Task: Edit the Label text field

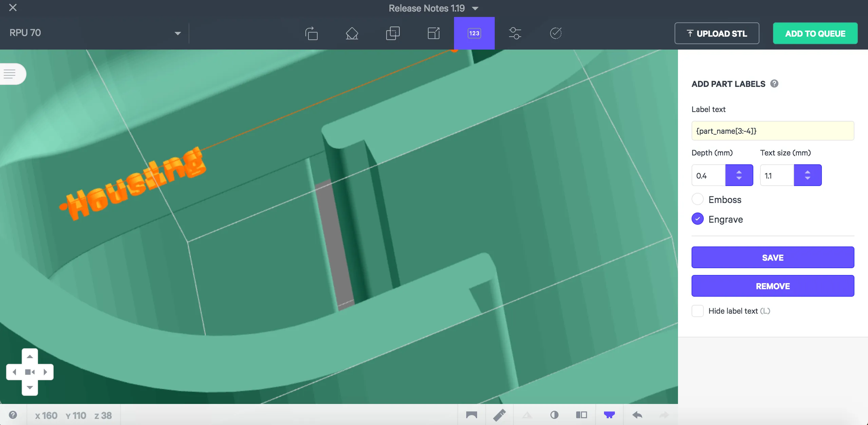Action: click(x=773, y=131)
